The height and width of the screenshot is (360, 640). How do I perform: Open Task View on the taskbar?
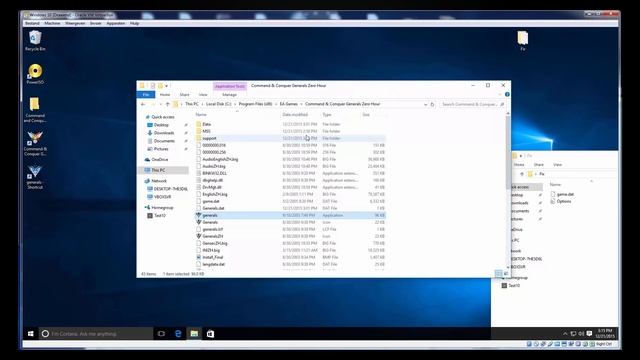161,333
